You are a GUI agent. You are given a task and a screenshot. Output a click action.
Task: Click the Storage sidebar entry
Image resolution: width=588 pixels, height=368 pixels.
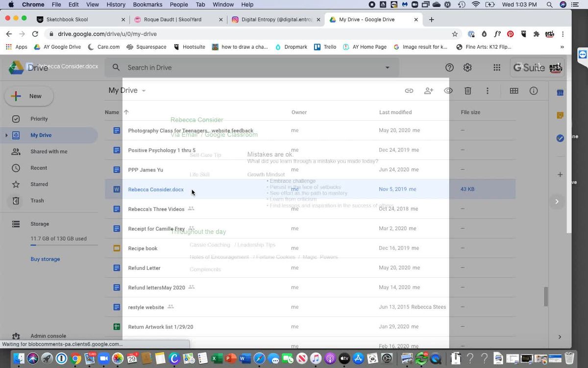[x=40, y=224]
